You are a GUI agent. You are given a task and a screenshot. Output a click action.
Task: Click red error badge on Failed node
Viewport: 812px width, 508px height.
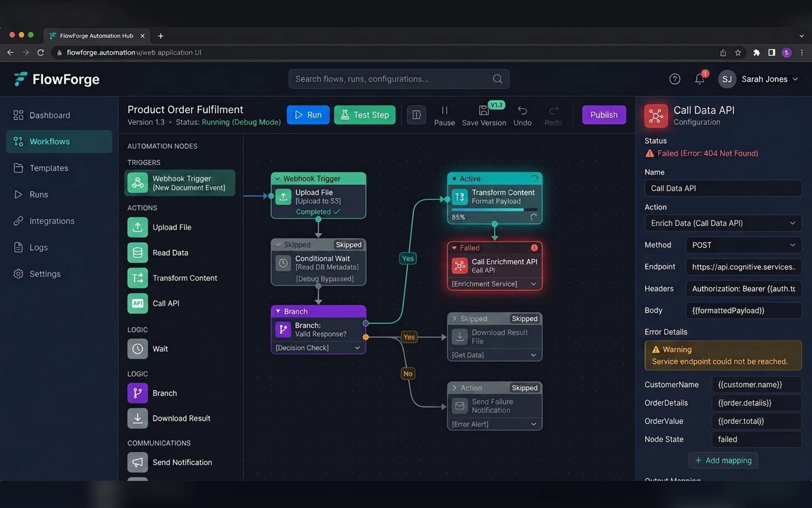point(534,248)
